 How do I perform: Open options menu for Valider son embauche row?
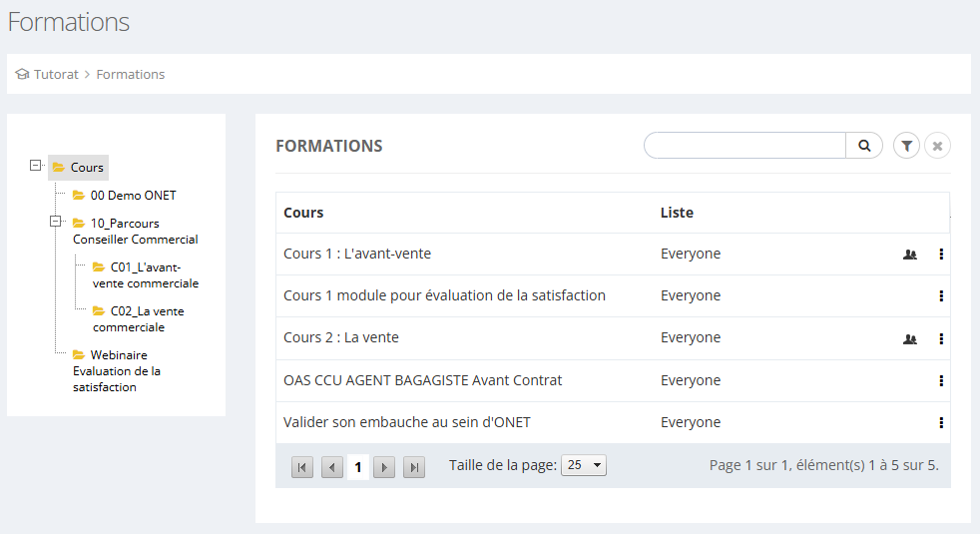pos(941,422)
